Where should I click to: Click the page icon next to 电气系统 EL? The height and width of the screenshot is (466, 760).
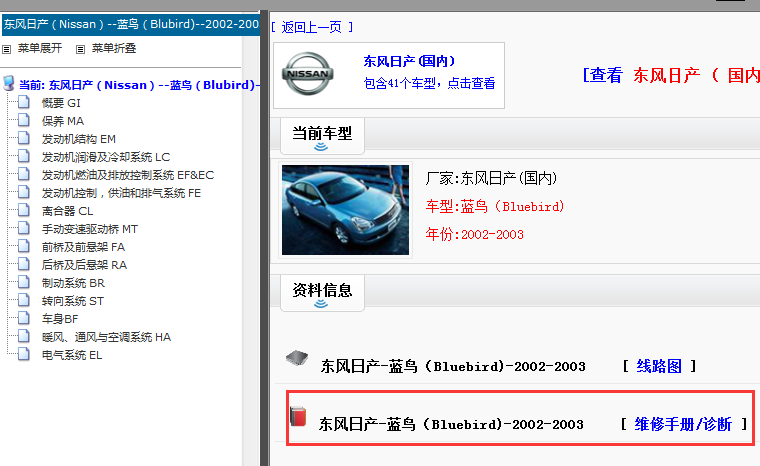pyautogui.click(x=24, y=354)
